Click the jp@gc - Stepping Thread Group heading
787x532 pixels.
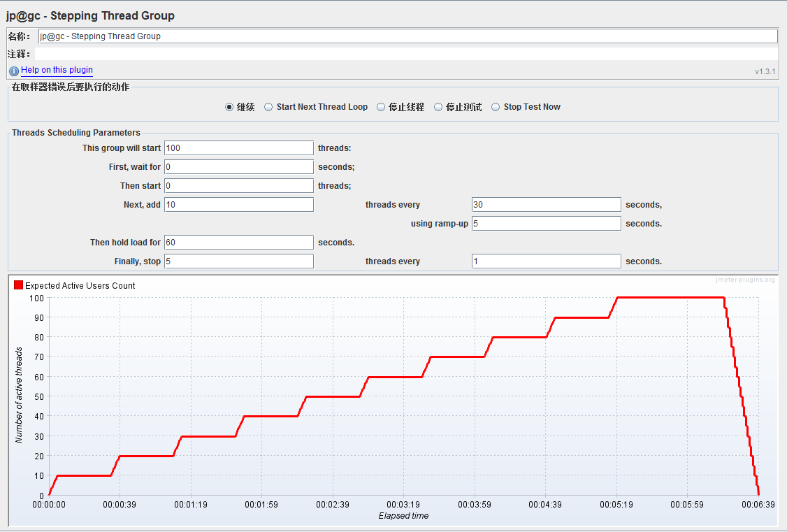pyautogui.click(x=90, y=15)
